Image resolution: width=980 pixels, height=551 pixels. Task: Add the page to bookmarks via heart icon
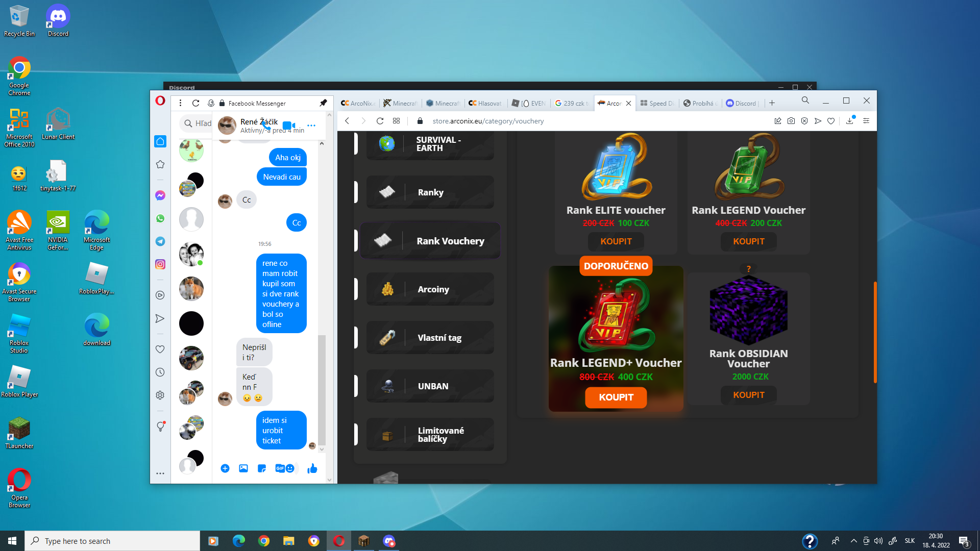(x=831, y=121)
